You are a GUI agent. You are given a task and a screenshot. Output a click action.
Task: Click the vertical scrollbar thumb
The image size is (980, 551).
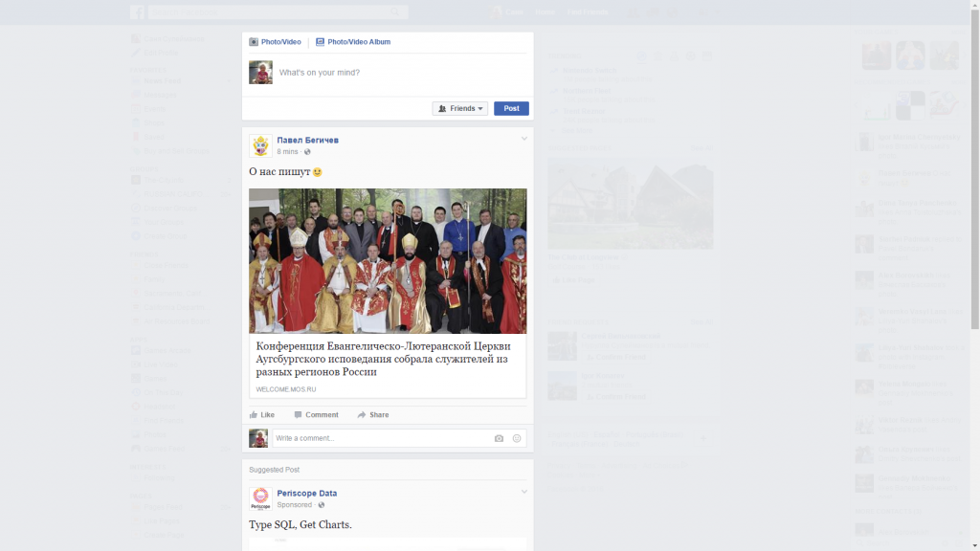click(x=975, y=168)
